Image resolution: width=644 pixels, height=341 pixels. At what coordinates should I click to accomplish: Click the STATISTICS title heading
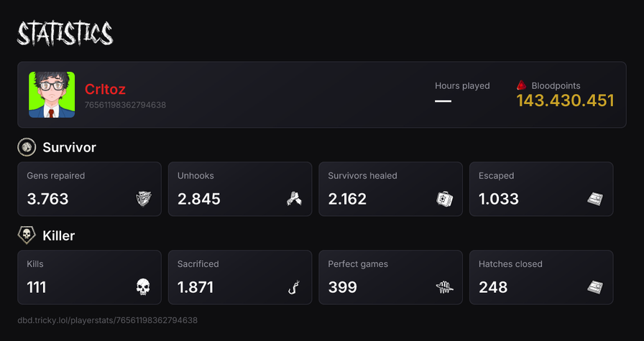pos(65,34)
